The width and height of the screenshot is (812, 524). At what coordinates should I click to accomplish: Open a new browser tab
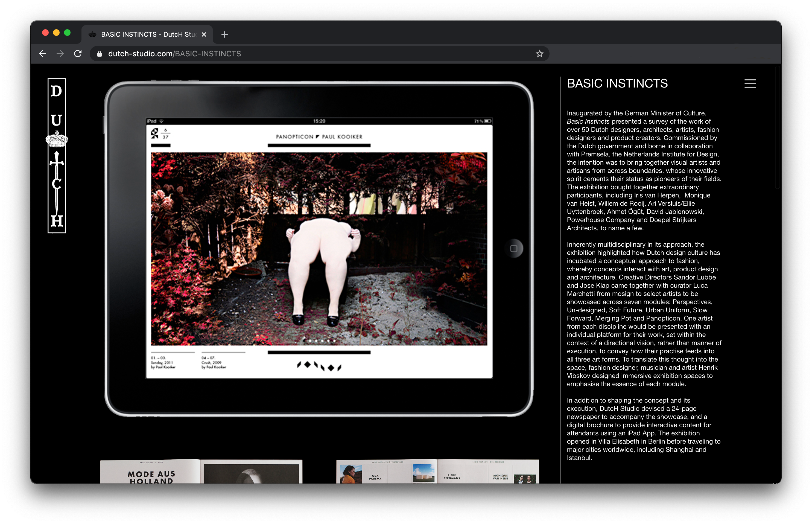224,34
